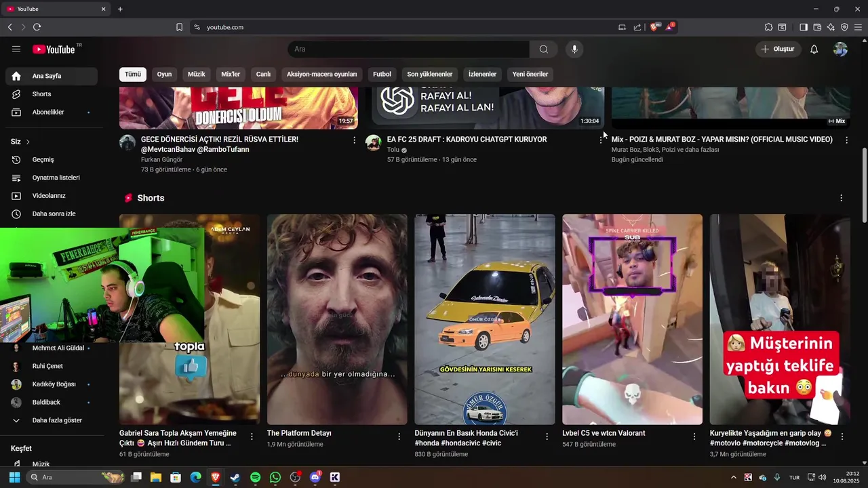Click the YouTube logo
Image resolution: width=868 pixels, height=488 pixels.
pyautogui.click(x=54, y=49)
